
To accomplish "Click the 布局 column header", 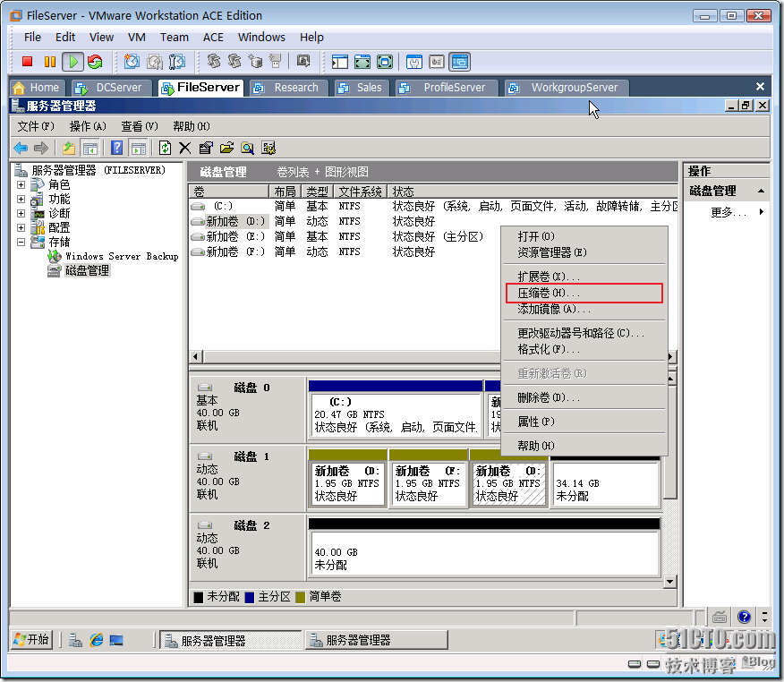I will 285,192.
